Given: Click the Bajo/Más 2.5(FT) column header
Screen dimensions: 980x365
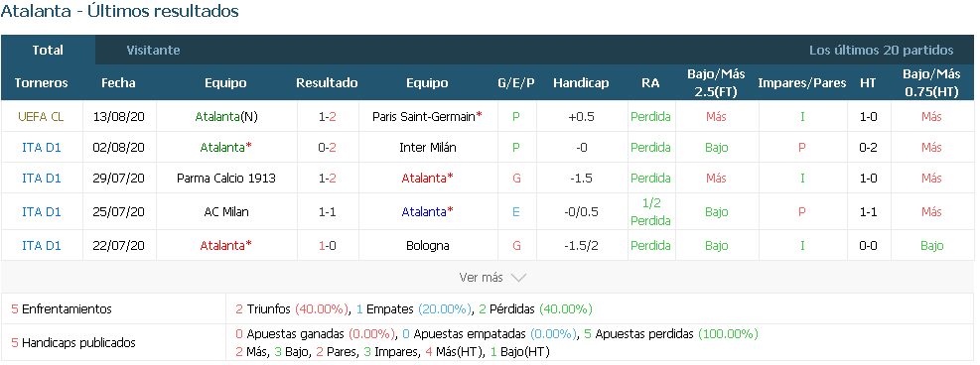Looking at the screenshot, I should [x=716, y=83].
